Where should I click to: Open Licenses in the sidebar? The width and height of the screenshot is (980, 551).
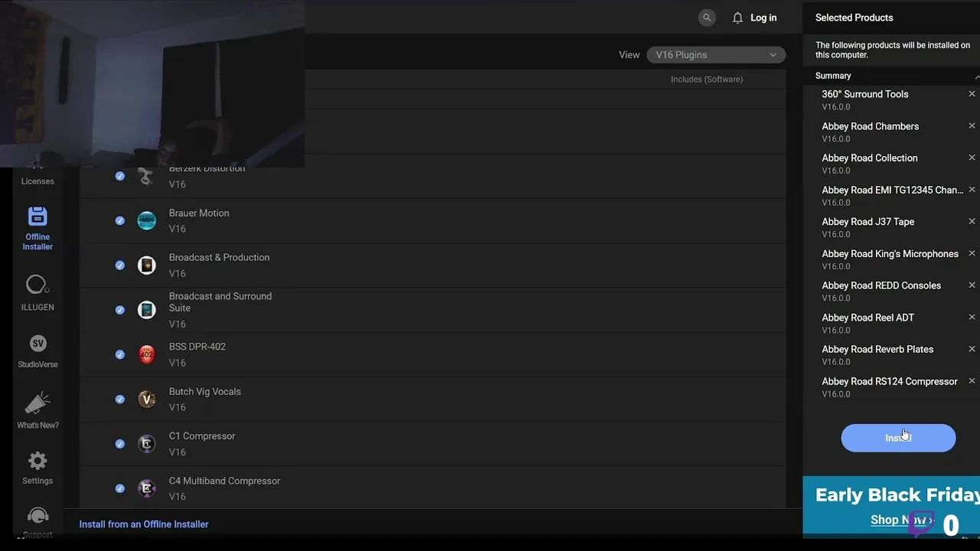pyautogui.click(x=38, y=175)
